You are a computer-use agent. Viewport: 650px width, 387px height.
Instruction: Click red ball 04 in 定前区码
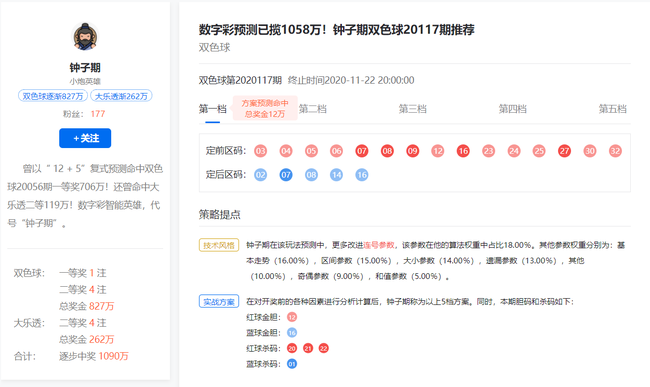pos(286,151)
